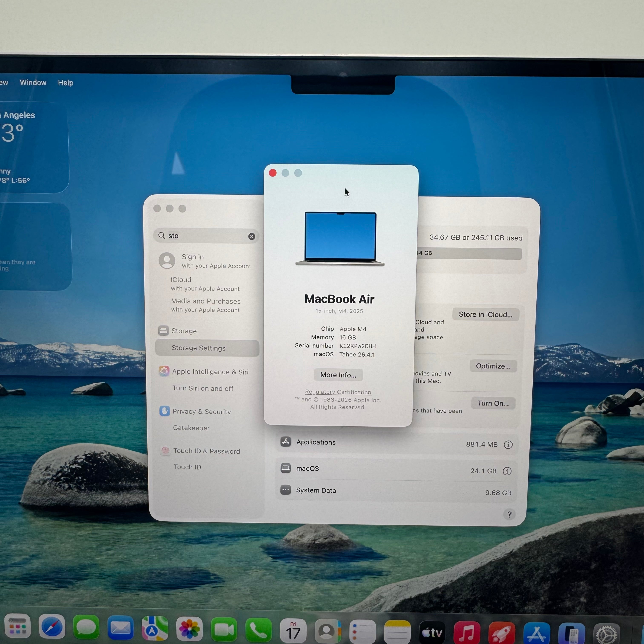
Task: Click serial number K12KPW2DHH
Action: pyautogui.click(x=357, y=346)
